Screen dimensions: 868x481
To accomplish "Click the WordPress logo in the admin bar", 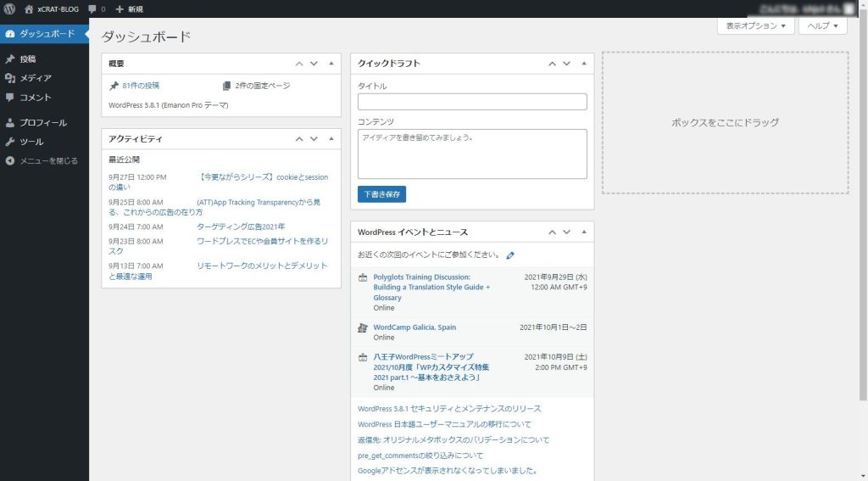I will [x=9, y=8].
